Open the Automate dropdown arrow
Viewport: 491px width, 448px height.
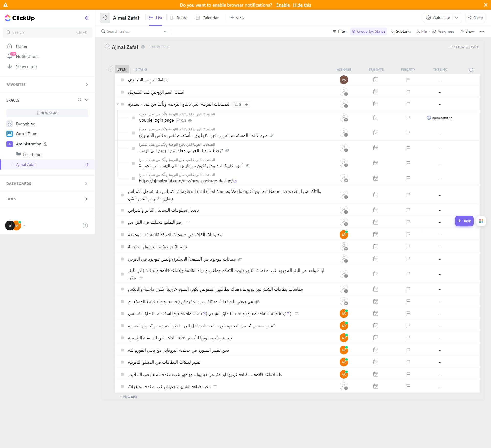456,18
